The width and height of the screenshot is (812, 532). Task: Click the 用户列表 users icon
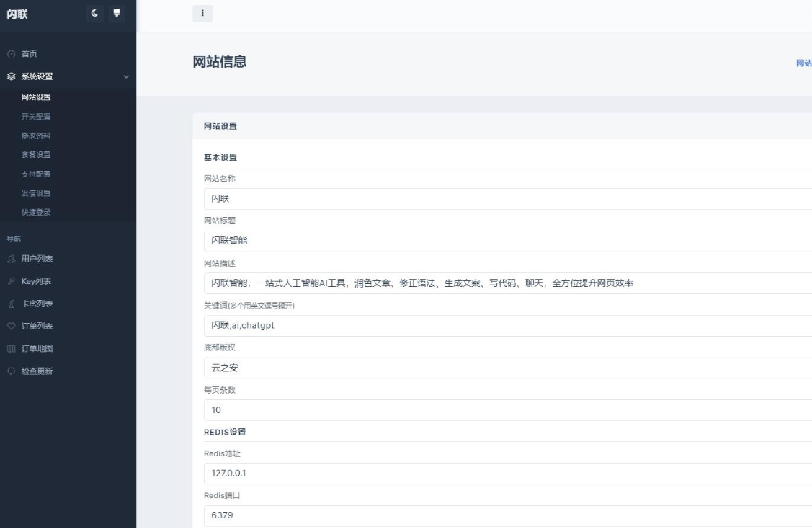(x=11, y=259)
